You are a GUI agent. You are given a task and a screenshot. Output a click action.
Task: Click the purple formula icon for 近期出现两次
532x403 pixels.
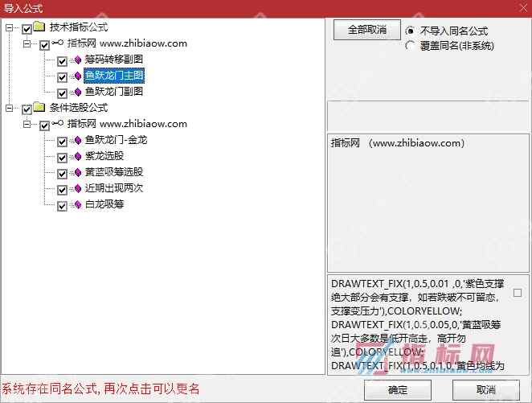[78, 188]
